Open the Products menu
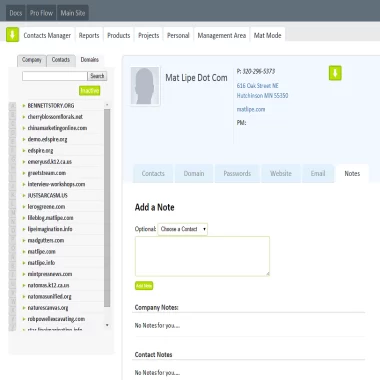This screenshot has height=380, width=380. click(x=119, y=35)
